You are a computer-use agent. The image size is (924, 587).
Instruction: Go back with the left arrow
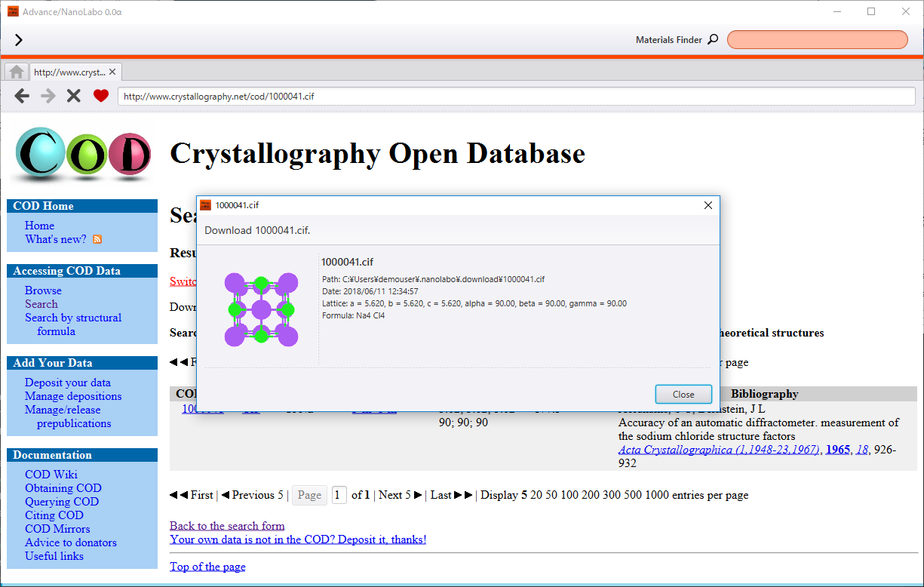(x=23, y=96)
